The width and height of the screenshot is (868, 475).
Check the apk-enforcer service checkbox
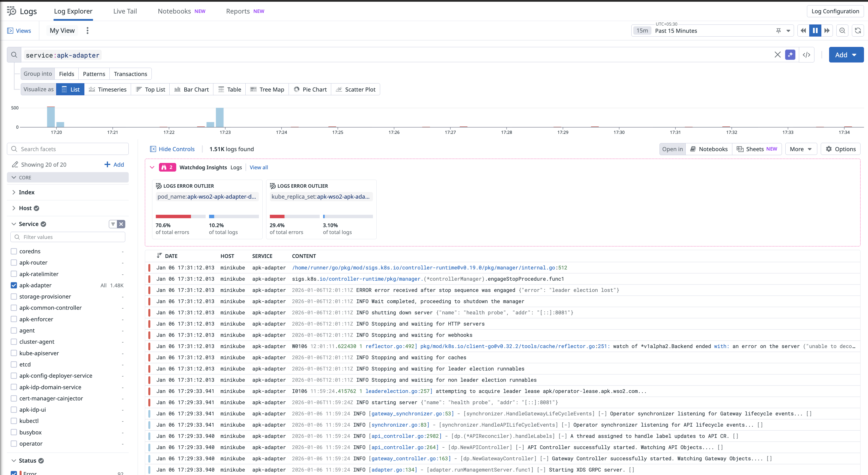pos(14,319)
